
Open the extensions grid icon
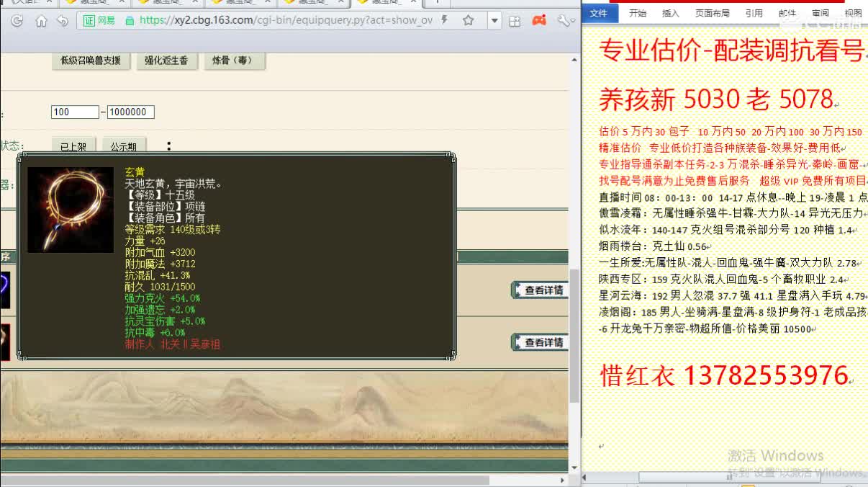(x=515, y=21)
